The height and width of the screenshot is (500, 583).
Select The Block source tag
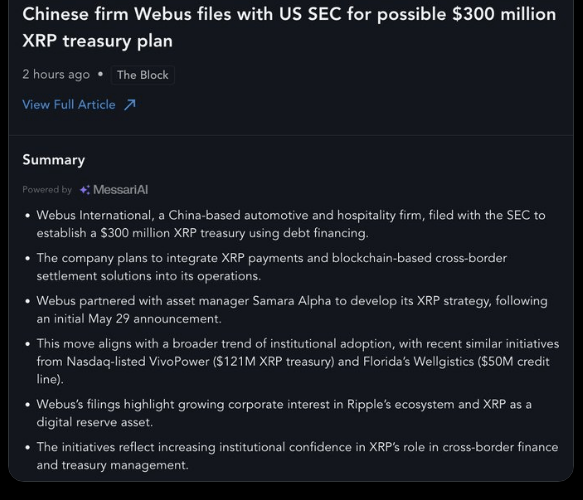click(x=143, y=75)
